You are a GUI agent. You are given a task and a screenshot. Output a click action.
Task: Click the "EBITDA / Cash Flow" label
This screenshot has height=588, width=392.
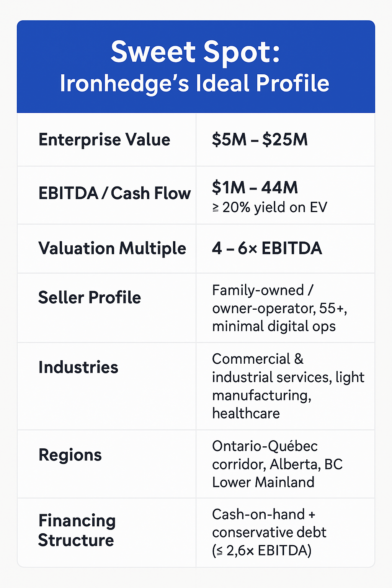[114, 193]
